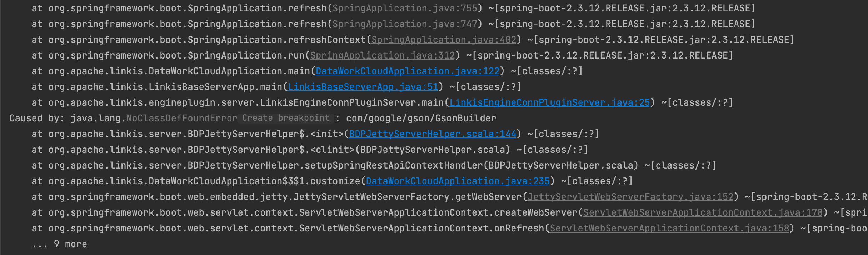
Task: Click the setupSpringRestApiContextHandler stack frame line
Action: (x=393, y=165)
